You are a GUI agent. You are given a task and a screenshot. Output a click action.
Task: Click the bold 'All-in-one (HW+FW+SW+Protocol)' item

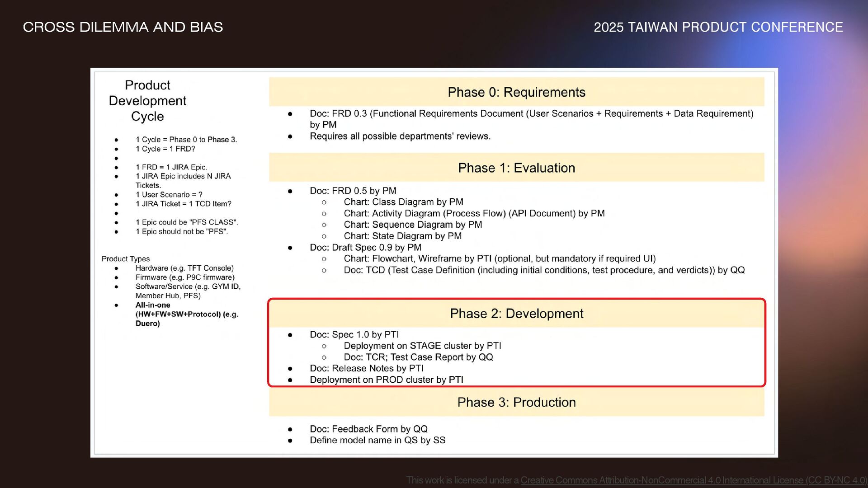pos(187,314)
